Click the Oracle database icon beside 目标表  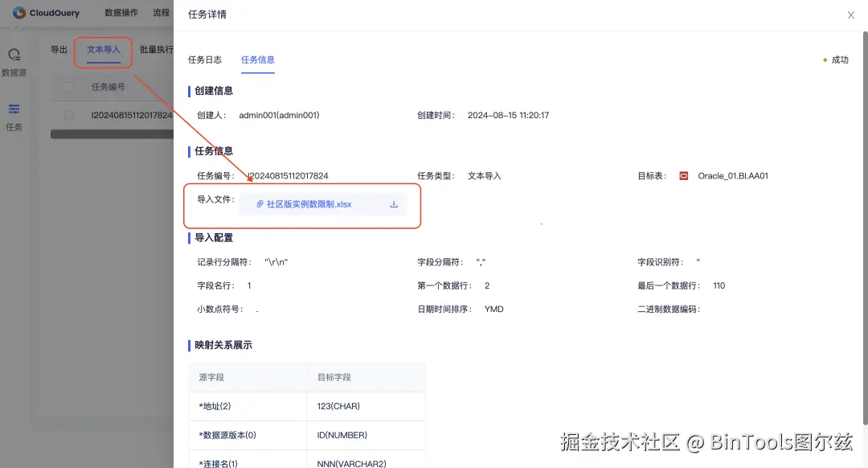point(684,175)
